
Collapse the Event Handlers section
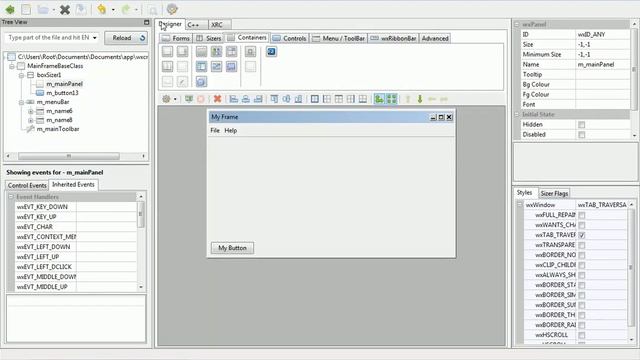pos(11,197)
